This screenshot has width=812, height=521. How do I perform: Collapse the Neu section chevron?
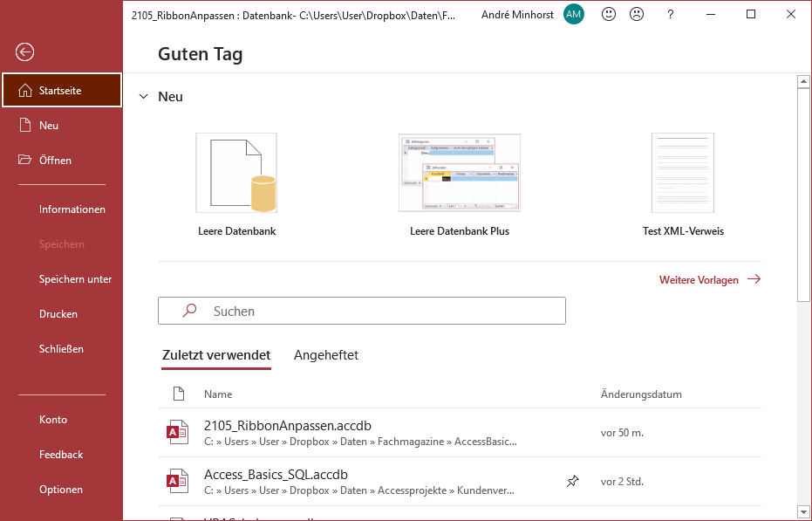coord(144,97)
